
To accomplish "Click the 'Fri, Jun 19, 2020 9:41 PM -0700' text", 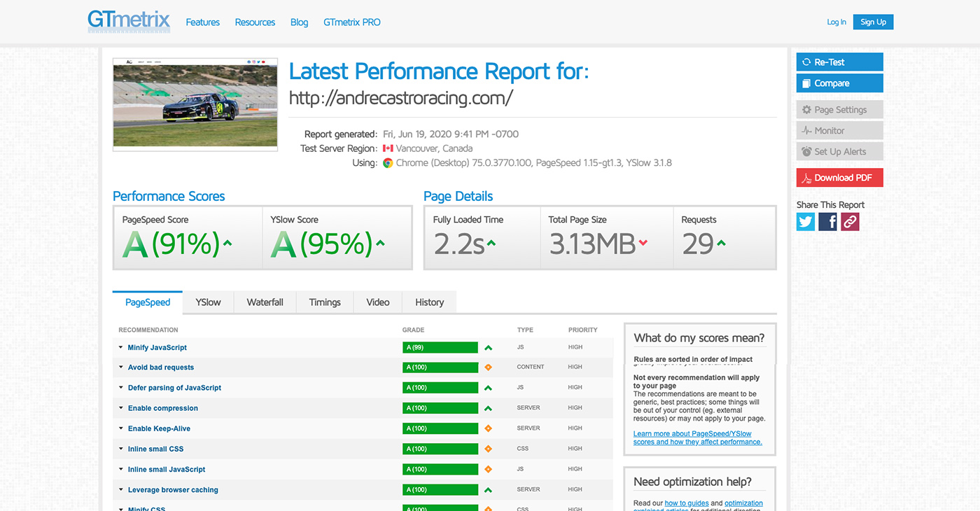I will click(x=451, y=134).
